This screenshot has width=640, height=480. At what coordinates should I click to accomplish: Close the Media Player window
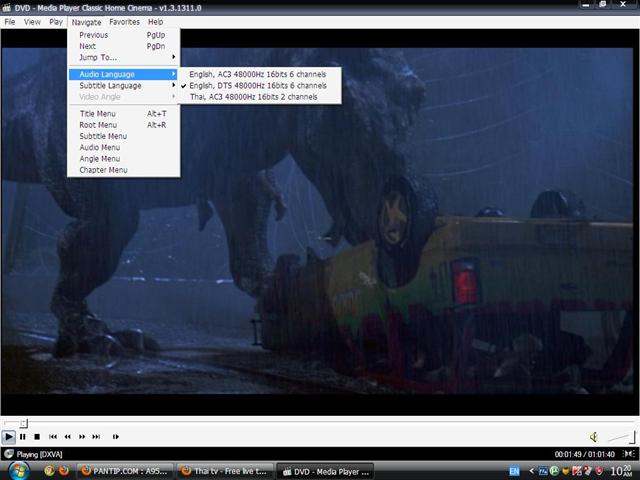pyautogui.click(x=623, y=4)
